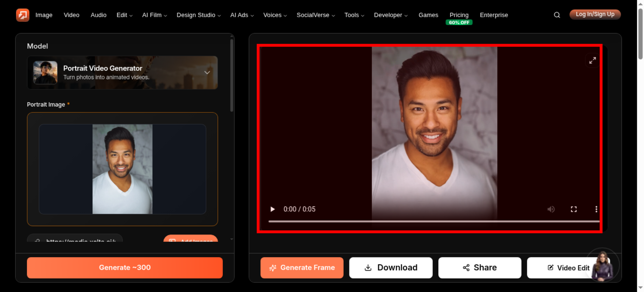Go to the Video section
Screen dimensions: 644x292
tap(71, 15)
